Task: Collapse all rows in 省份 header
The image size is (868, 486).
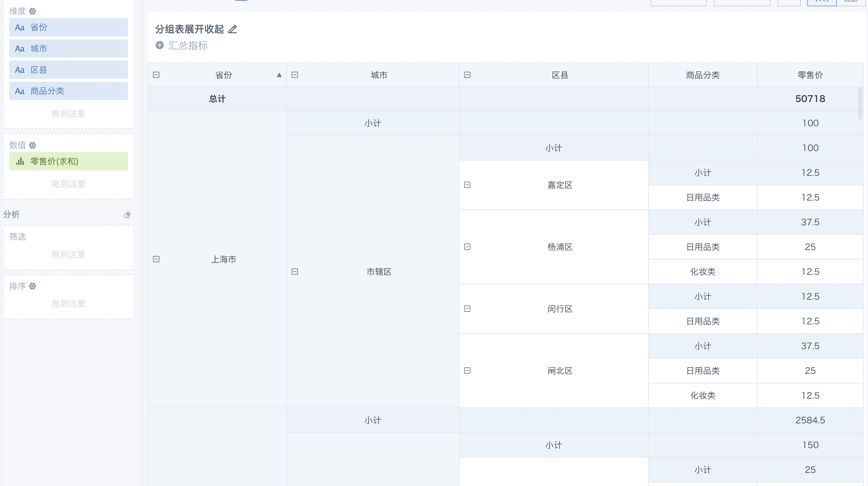Action: point(156,75)
